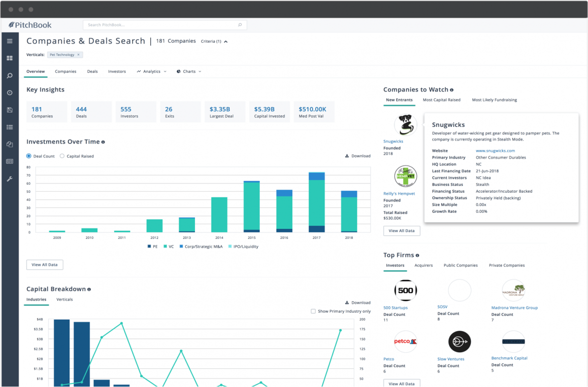Open the Analytics dropdown
The image size is (588, 387).
click(151, 71)
